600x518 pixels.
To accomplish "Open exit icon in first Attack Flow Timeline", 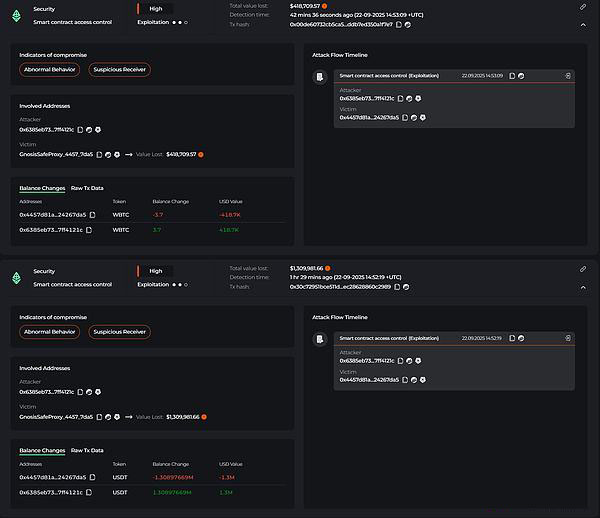I will pos(567,75).
